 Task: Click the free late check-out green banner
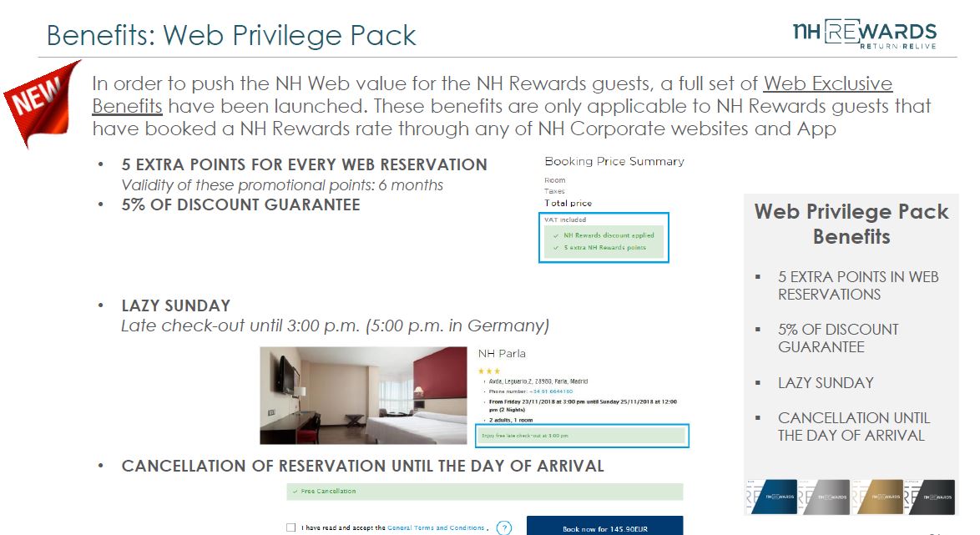582,436
